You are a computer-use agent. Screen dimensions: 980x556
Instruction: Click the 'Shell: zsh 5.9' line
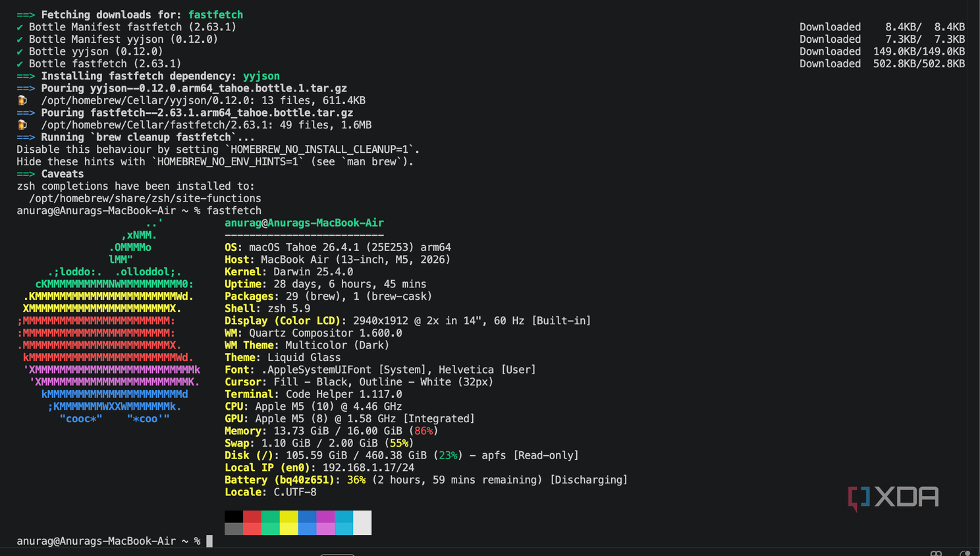(x=267, y=308)
